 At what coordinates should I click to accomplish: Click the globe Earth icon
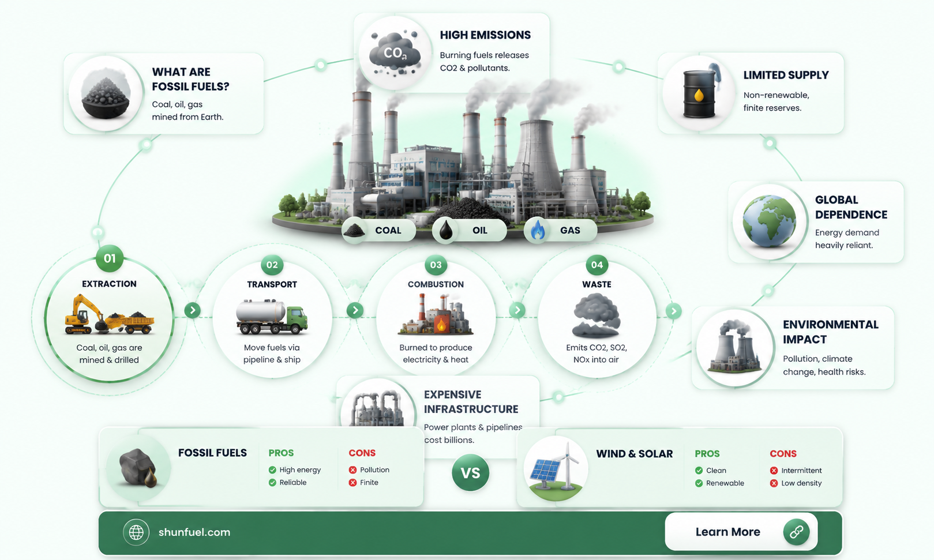click(769, 221)
